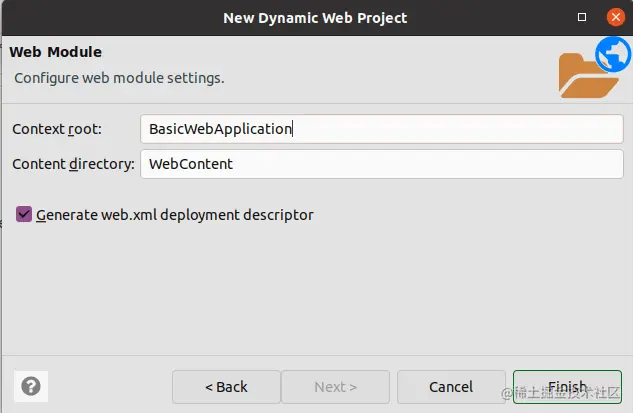Select the disabled Next button
The width and height of the screenshot is (633, 413).
[x=335, y=387]
